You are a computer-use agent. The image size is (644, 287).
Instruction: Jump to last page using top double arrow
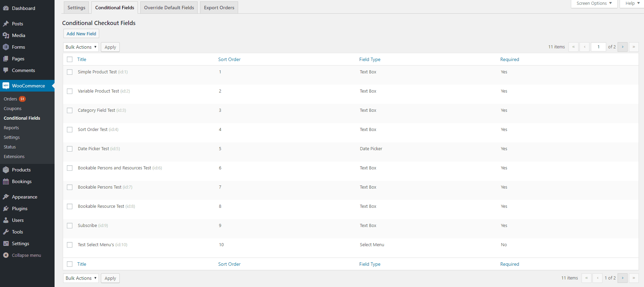(x=634, y=47)
